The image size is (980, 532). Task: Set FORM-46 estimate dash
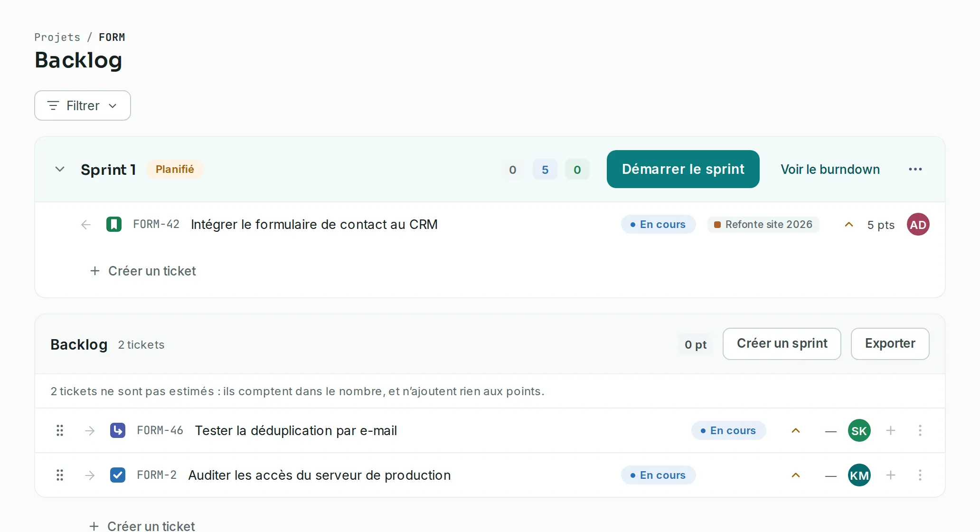830,431
